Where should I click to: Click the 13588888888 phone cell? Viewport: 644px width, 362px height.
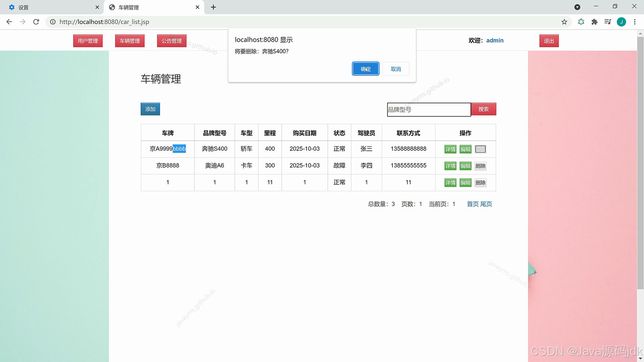click(x=408, y=148)
